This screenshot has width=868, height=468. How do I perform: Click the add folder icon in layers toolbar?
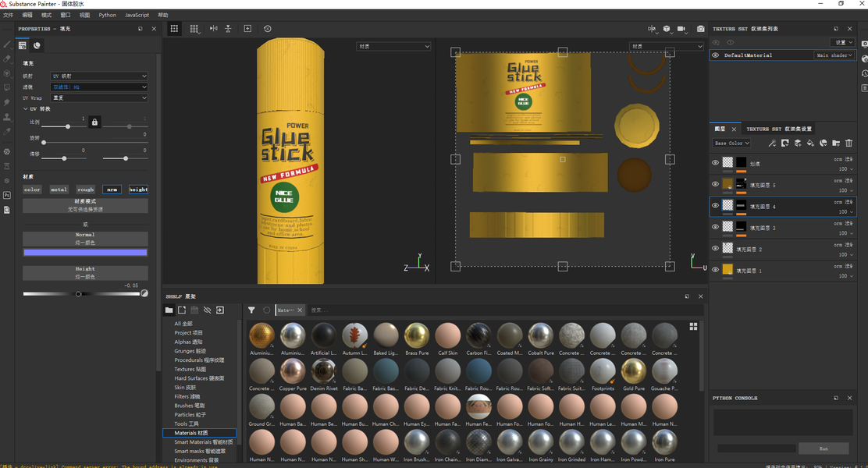[836, 143]
